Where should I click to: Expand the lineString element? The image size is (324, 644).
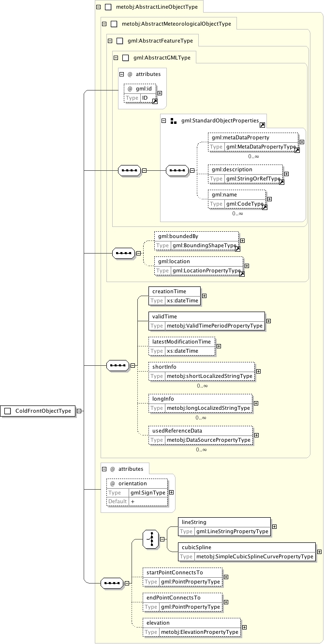tap(274, 526)
